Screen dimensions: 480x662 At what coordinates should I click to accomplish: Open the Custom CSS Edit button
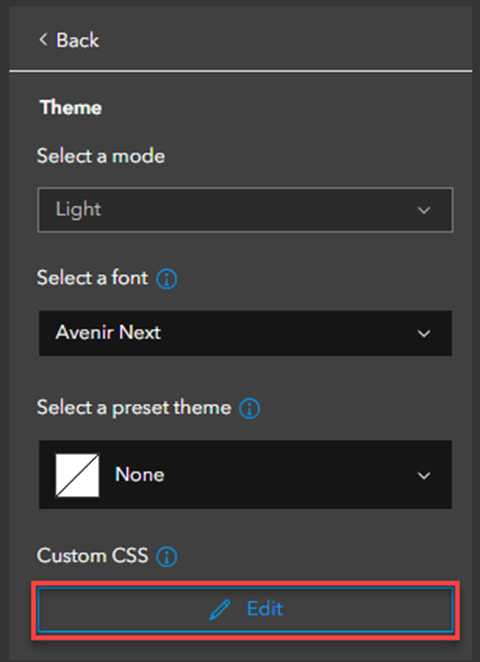click(245, 610)
